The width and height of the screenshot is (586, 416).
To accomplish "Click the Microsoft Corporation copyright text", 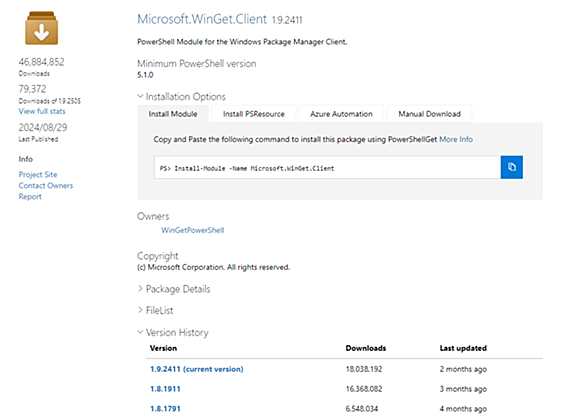I will point(213,267).
